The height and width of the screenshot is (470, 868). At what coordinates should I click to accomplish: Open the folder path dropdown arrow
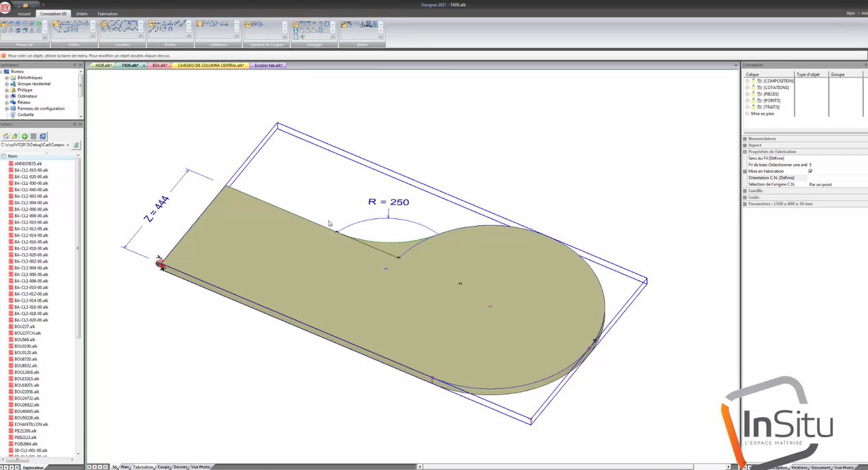click(x=68, y=145)
